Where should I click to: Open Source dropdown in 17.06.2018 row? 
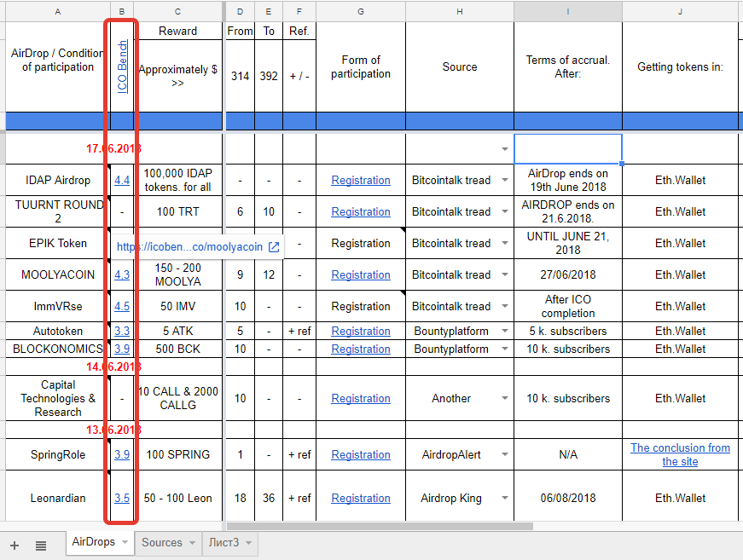tap(505, 149)
